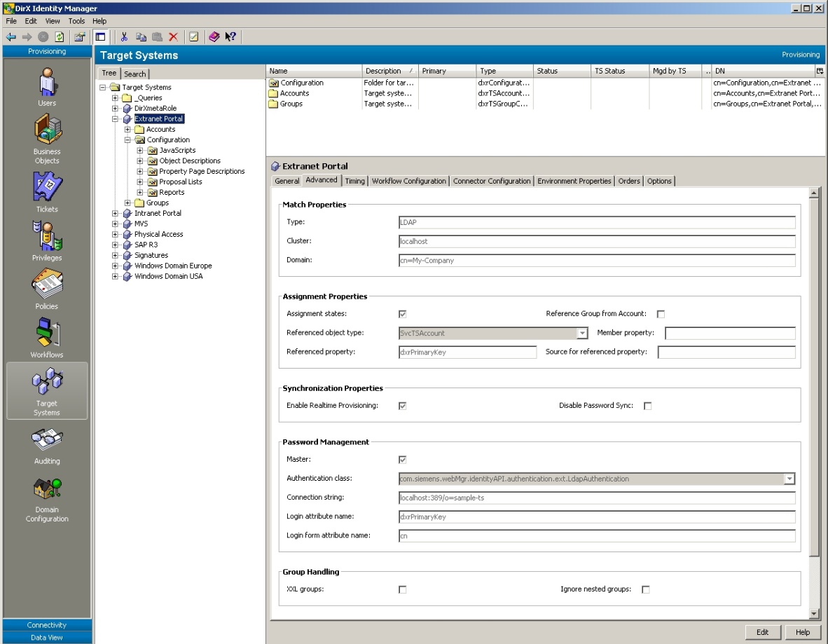This screenshot has height=644, width=828.
Task: Click the Edit button
Action: pyautogui.click(x=763, y=632)
